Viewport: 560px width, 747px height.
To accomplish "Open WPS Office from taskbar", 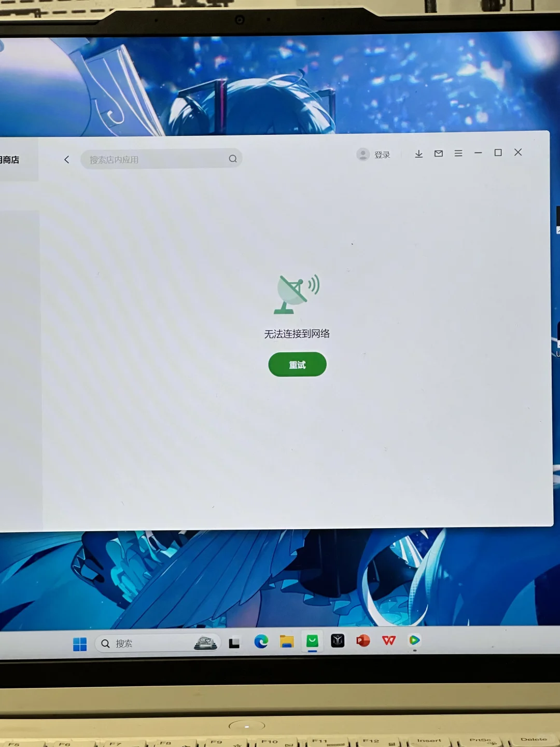I will (x=389, y=641).
